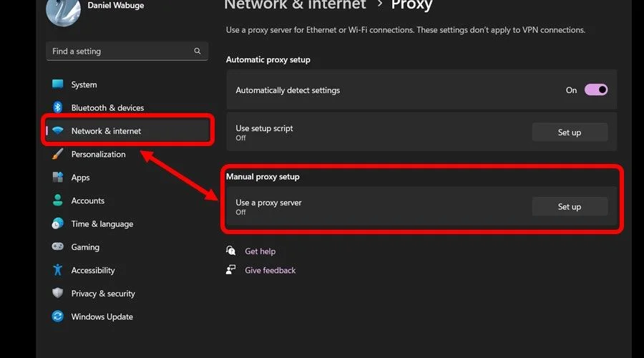Viewport: 644px width, 358px height.
Task: Select the Gaming controller icon
Action: (57, 246)
